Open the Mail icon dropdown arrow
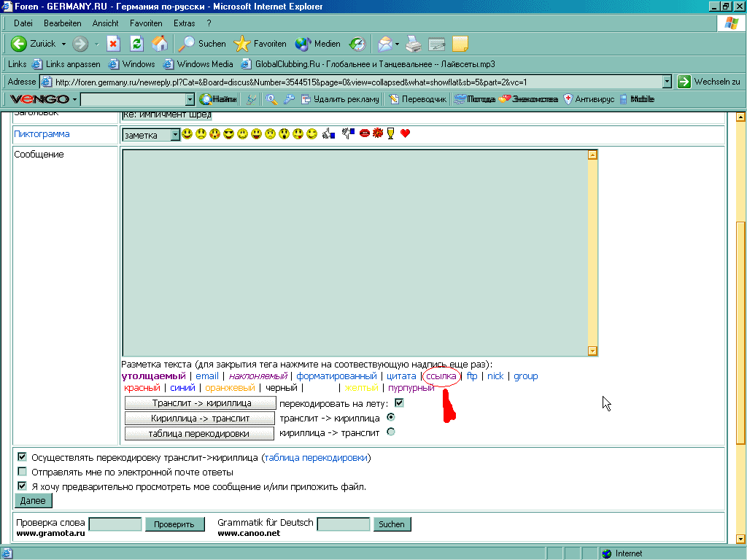The width and height of the screenshot is (747, 560). coord(397,44)
